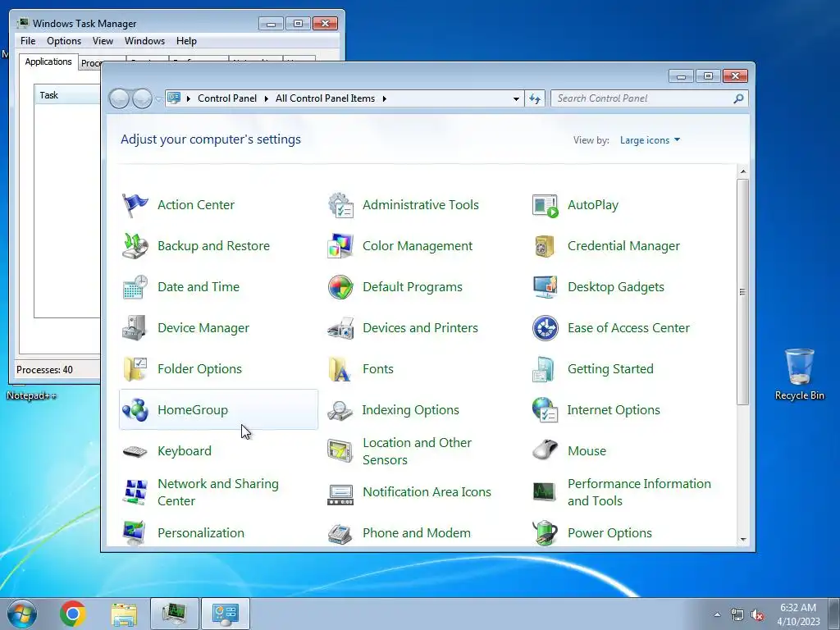This screenshot has width=840, height=630.
Task: Click the Control Panel vertical scrollbar thumb
Action: point(743,292)
